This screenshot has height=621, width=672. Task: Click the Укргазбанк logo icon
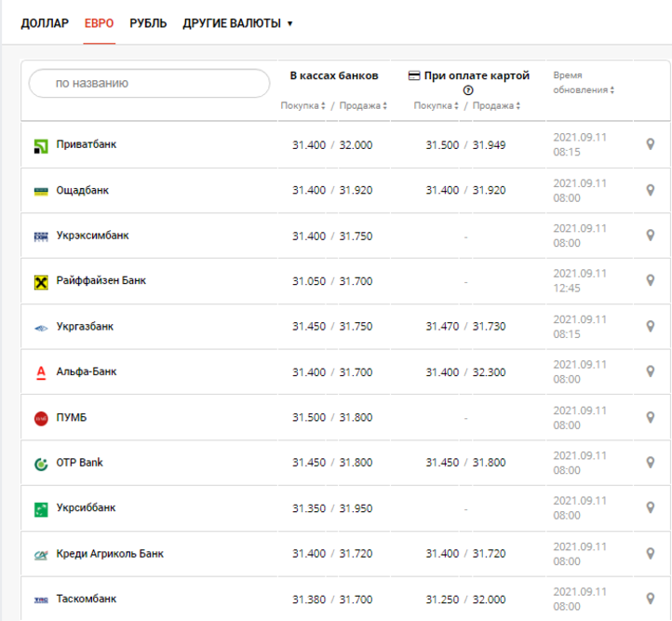41,329
